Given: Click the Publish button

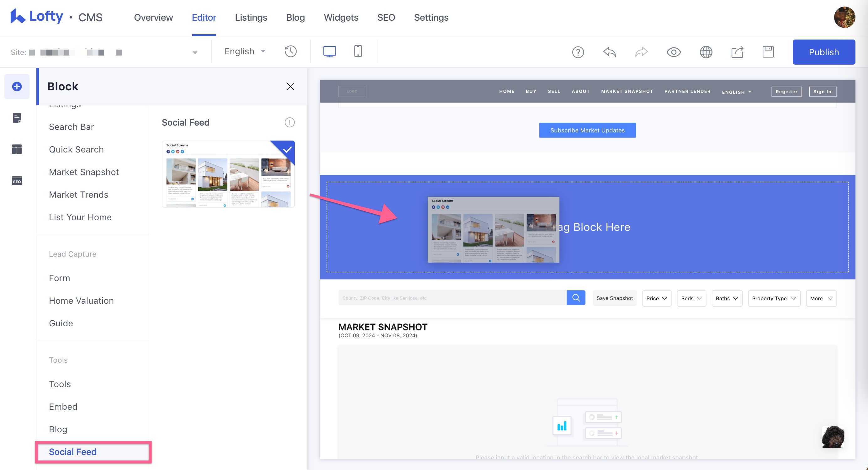Looking at the screenshot, I should [824, 52].
